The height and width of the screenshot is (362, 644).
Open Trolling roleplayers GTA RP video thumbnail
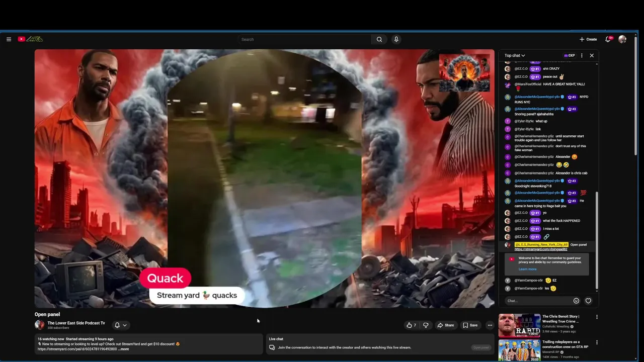pos(519,350)
